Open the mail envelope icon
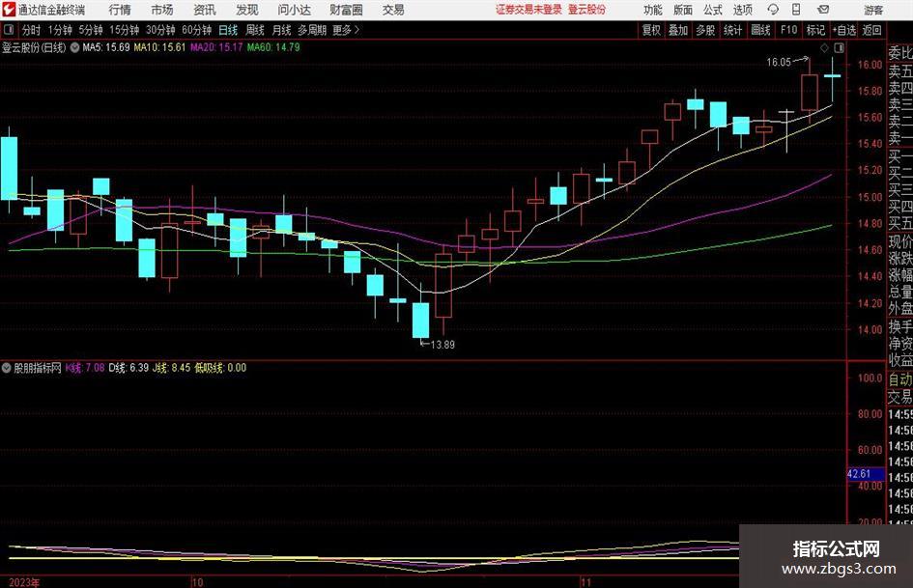This screenshot has height=588, width=913. coord(823,10)
